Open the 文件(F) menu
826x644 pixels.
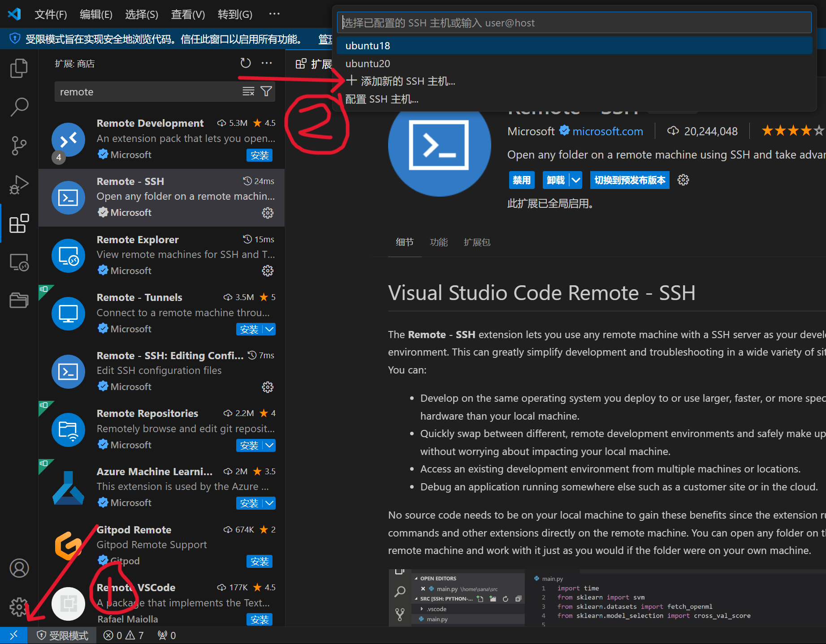(x=51, y=14)
